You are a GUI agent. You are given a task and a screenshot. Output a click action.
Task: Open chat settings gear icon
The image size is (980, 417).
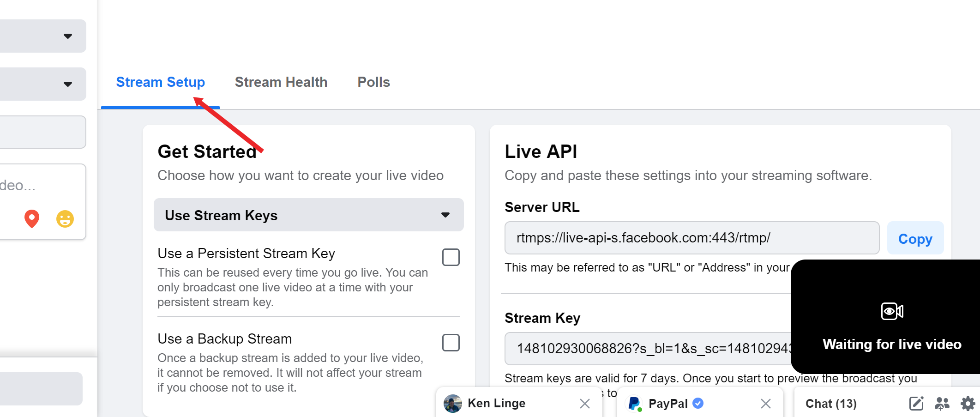(x=968, y=404)
